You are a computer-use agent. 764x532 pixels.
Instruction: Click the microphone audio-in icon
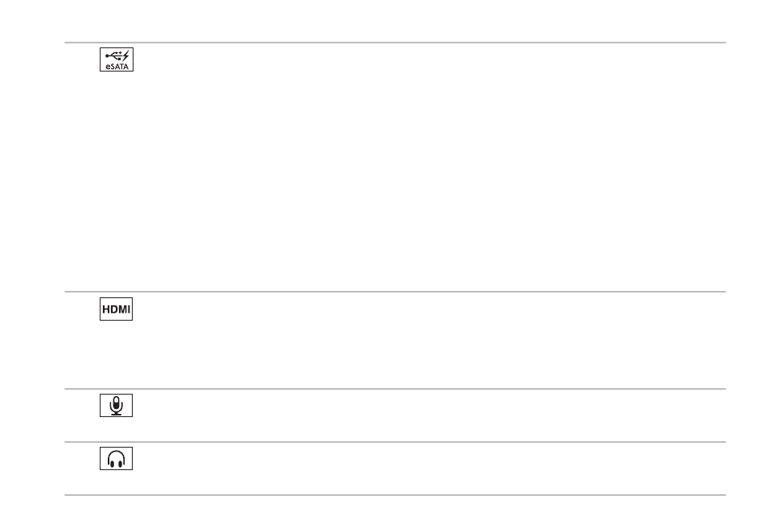(x=116, y=406)
